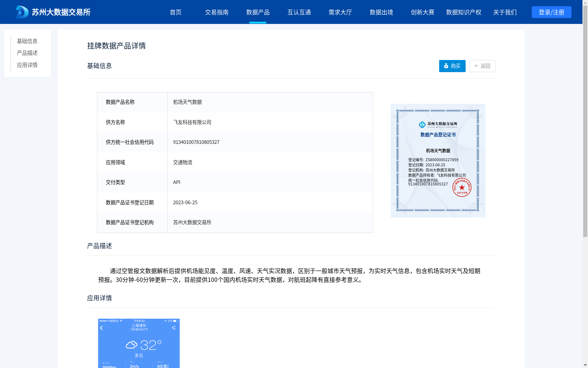Click the 返回 back button
This screenshot has width=588, height=368.
(x=482, y=66)
